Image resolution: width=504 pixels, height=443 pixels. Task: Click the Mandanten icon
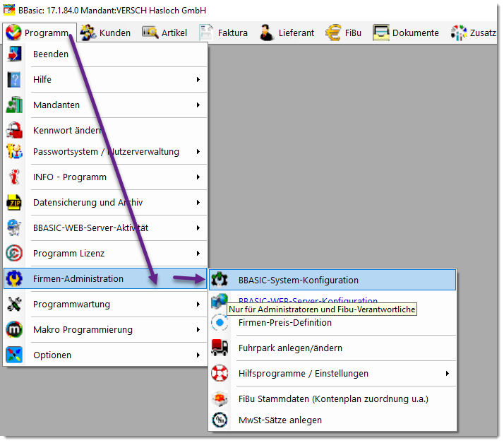click(x=14, y=105)
